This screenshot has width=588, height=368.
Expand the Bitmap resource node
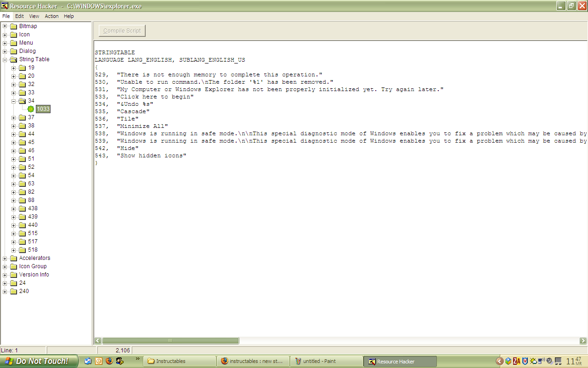click(x=5, y=26)
